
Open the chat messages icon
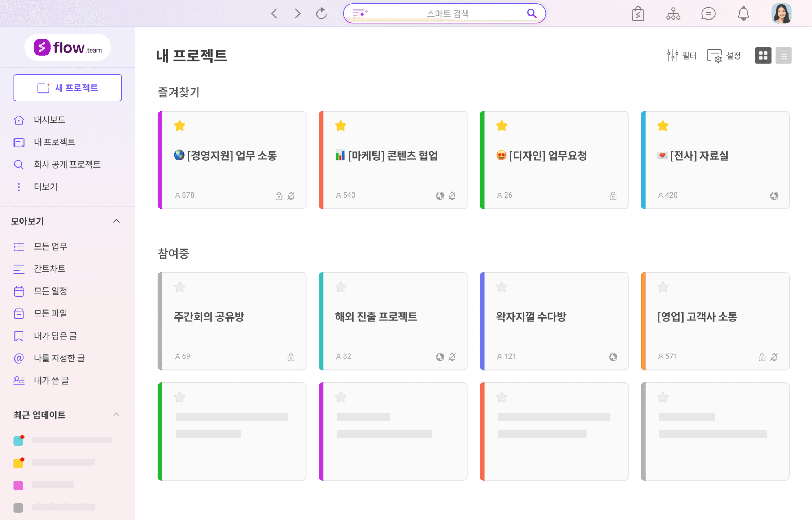(708, 14)
